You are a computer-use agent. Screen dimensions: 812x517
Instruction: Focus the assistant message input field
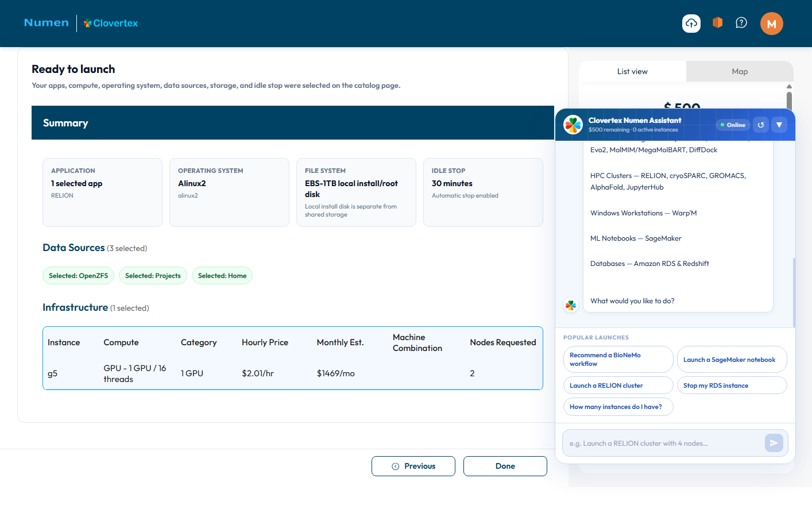pos(663,443)
